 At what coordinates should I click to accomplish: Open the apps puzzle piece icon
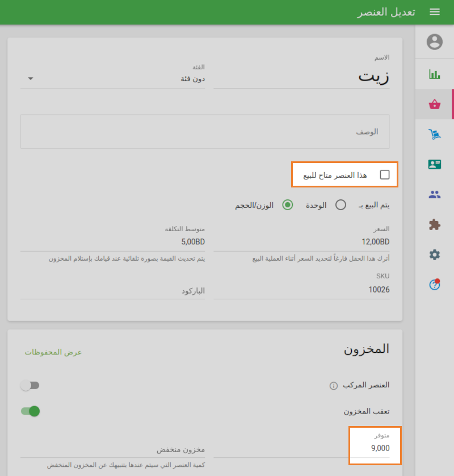434,224
